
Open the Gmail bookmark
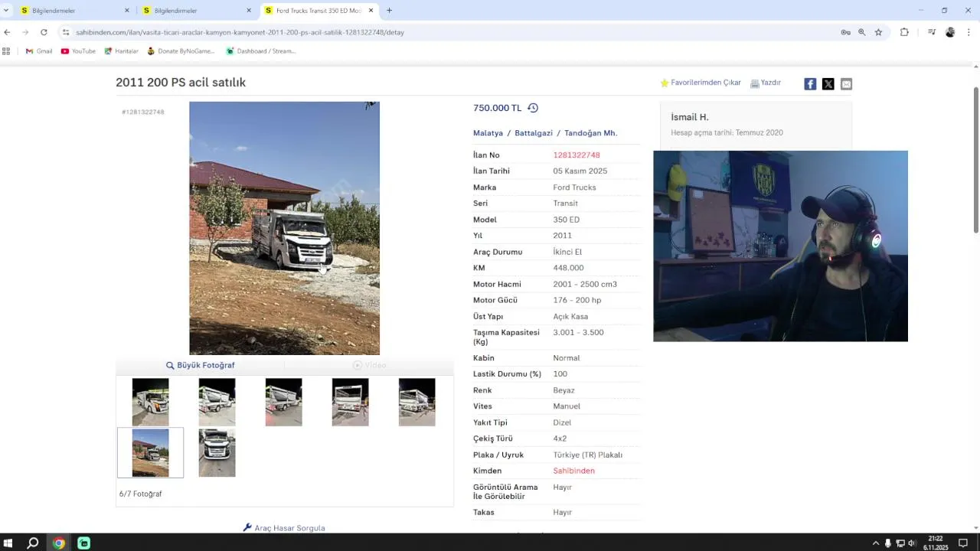pos(39,51)
